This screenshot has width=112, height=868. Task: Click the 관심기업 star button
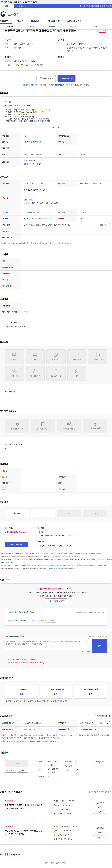tap(10, 771)
